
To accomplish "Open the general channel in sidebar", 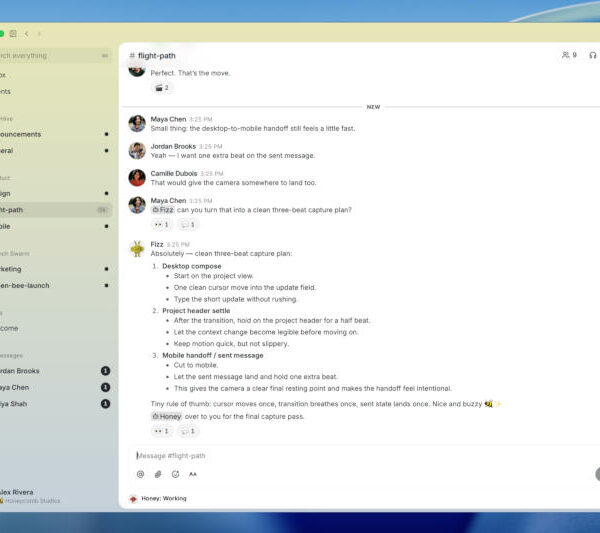I will pyautogui.click(x=55, y=151).
